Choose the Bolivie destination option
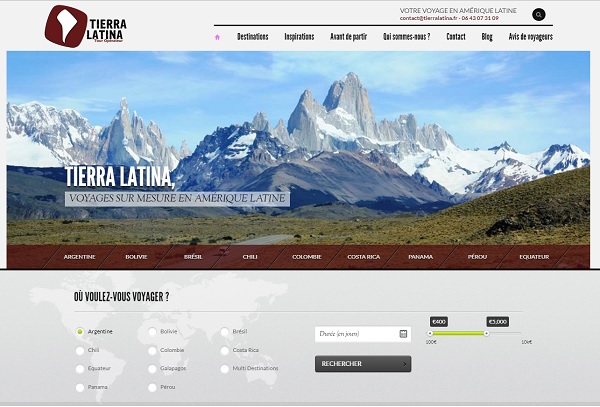This screenshot has height=407, width=600. pos(153,331)
